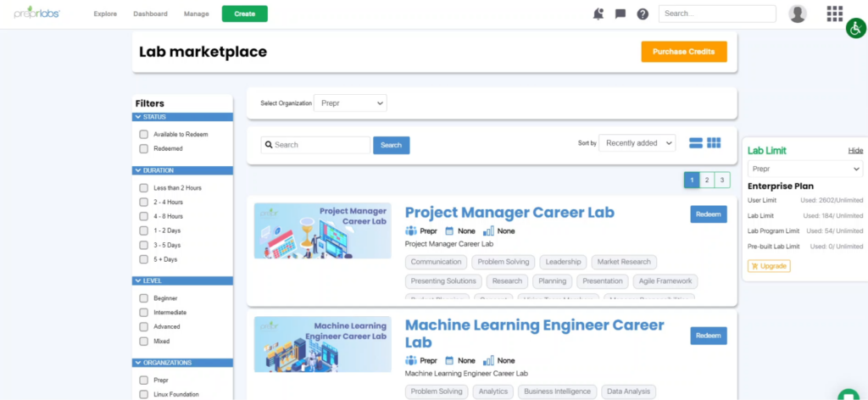
Task: Switch to list view layout icon
Action: [x=696, y=142]
